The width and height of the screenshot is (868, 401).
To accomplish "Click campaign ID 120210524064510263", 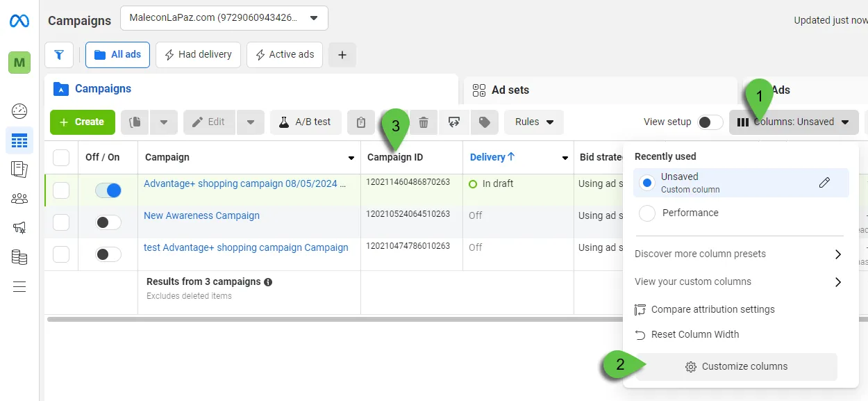I will point(408,214).
